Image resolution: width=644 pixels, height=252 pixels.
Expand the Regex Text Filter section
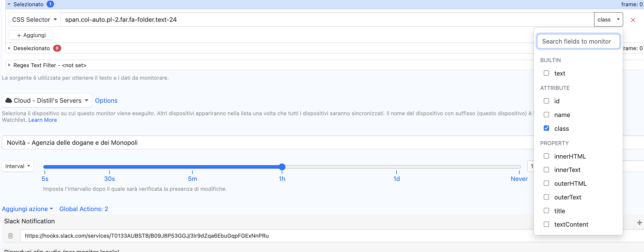pyautogui.click(x=9, y=65)
